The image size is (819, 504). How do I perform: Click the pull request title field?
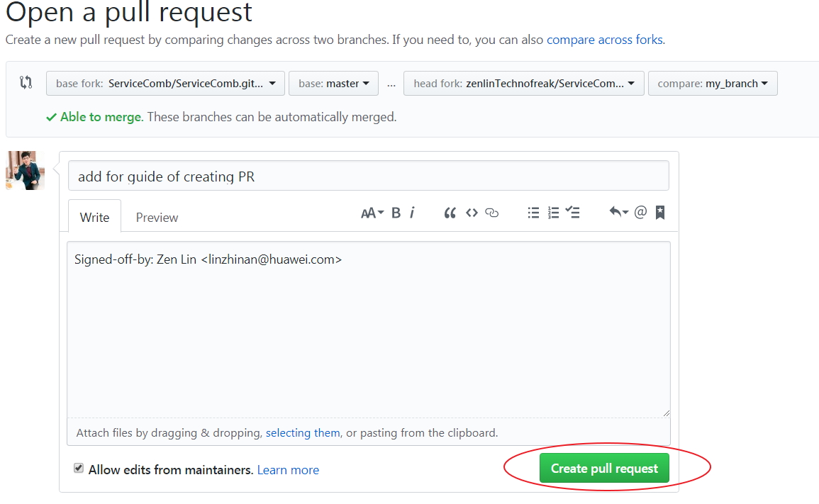368,177
